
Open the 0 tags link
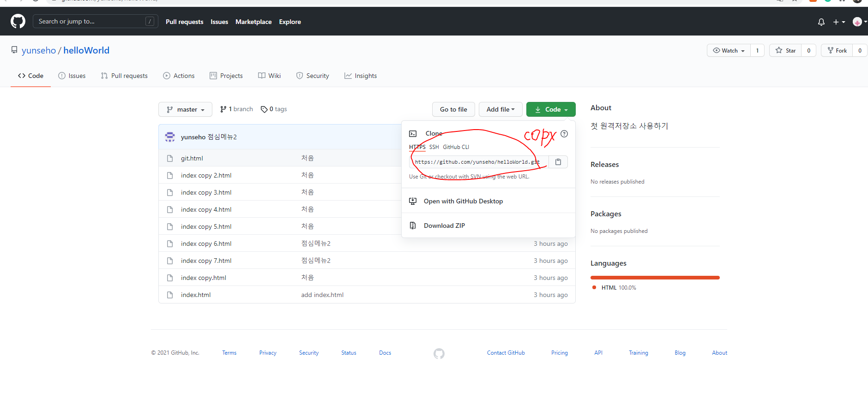[x=274, y=109]
